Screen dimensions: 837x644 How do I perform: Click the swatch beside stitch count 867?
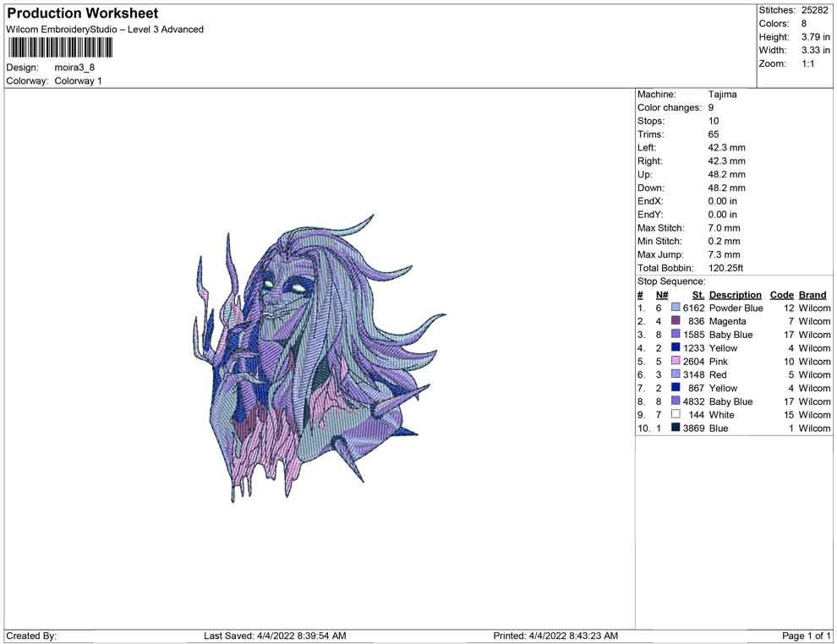(676, 387)
